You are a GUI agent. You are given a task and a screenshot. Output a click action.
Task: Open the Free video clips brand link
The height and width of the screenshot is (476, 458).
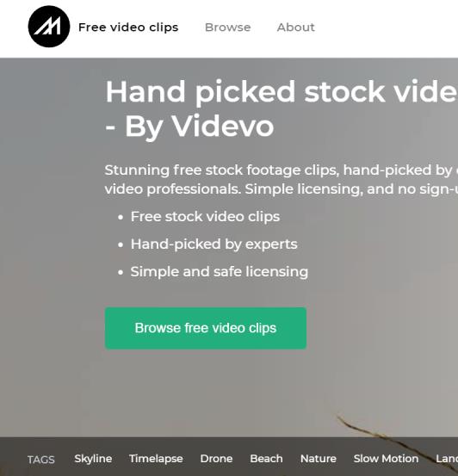point(128,28)
